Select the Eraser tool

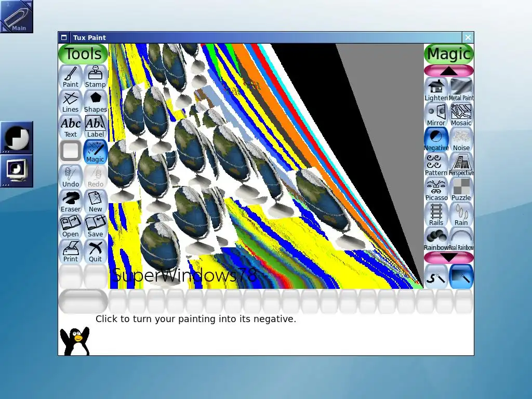click(71, 202)
